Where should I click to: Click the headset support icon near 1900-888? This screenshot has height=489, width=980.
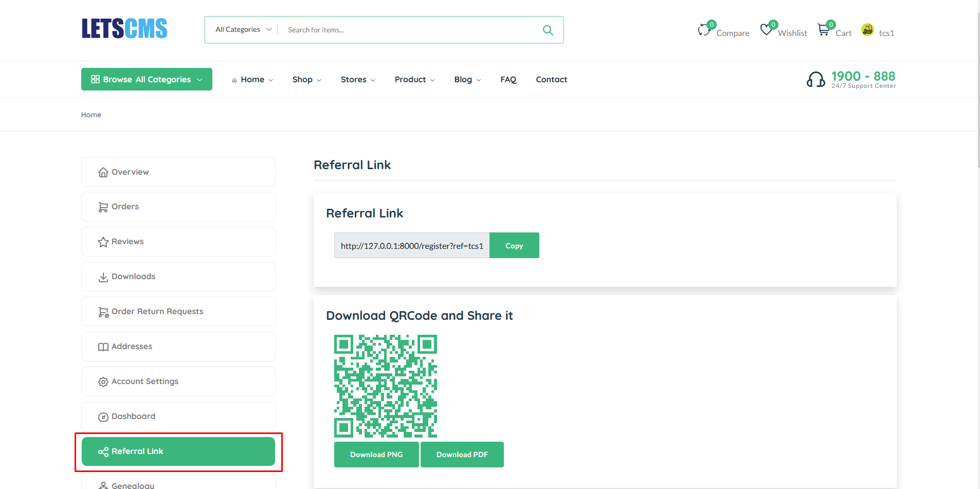(x=816, y=79)
